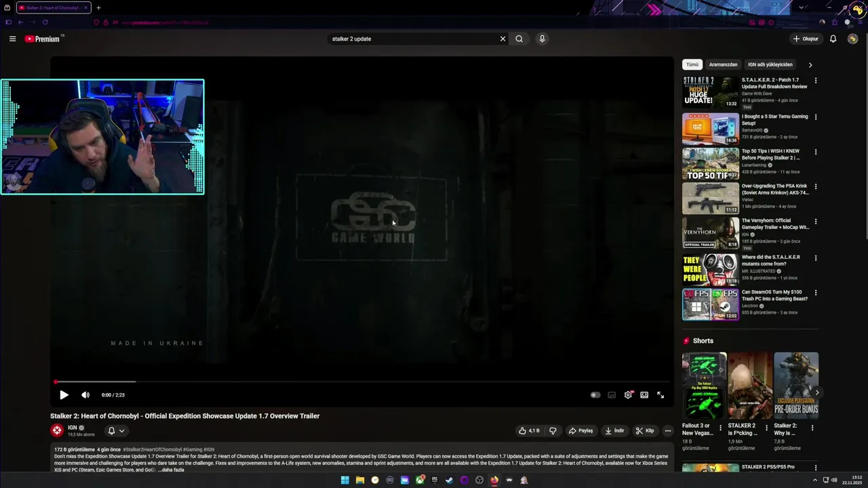The width and height of the screenshot is (868, 488).
Task: Toggle subtitles in the player
Action: coord(612,394)
